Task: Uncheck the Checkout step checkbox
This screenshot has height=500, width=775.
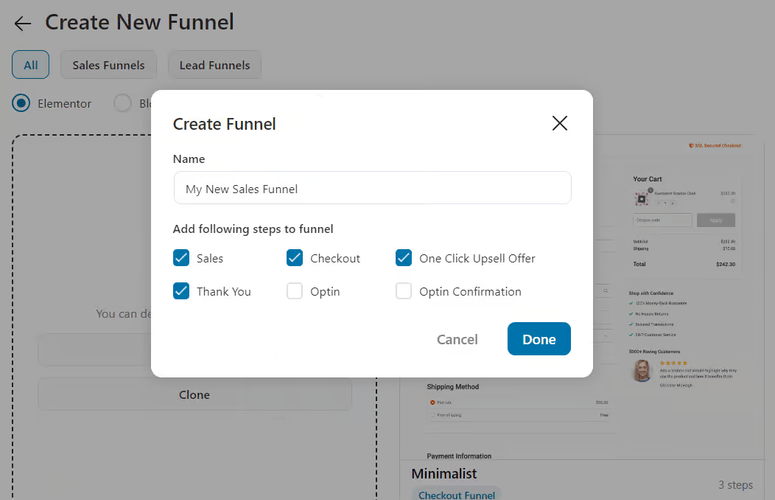Action: tap(295, 258)
